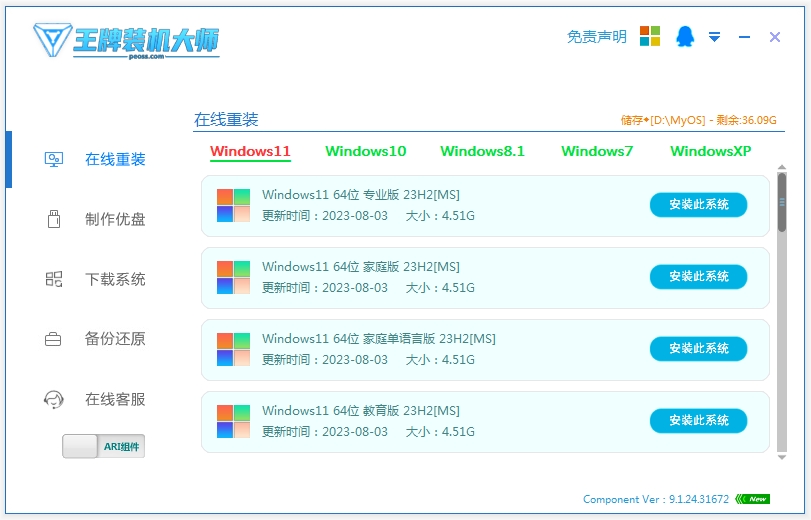This screenshot has height=520, width=811.
Task: Go to 下载系统 in the sidebar
Action: [x=115, y=279]
